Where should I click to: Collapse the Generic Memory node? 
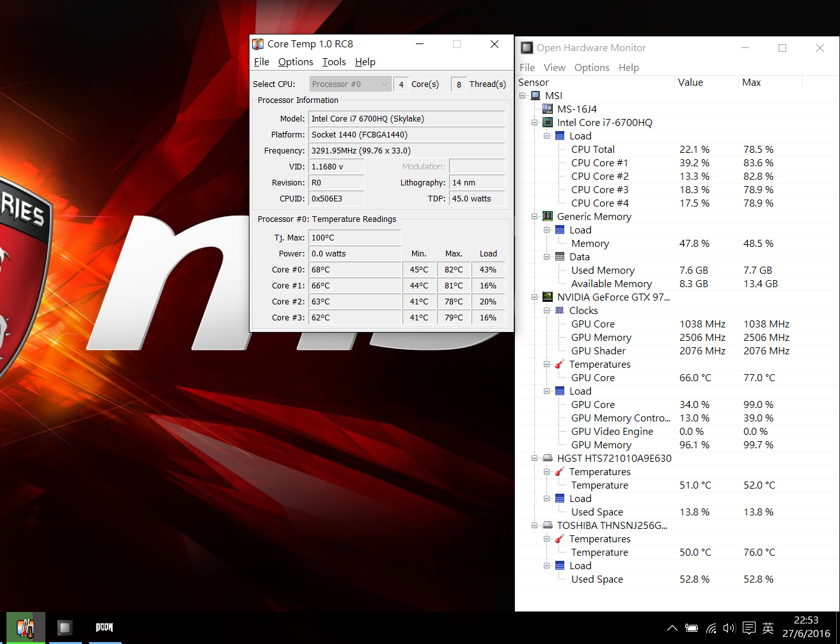(x=535, y=217)
